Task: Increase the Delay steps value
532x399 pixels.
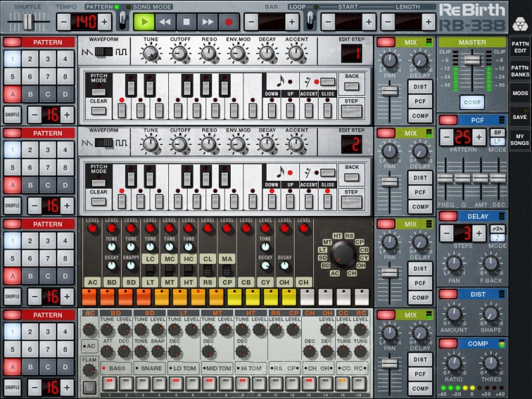Action: click(x=479, y=233)
